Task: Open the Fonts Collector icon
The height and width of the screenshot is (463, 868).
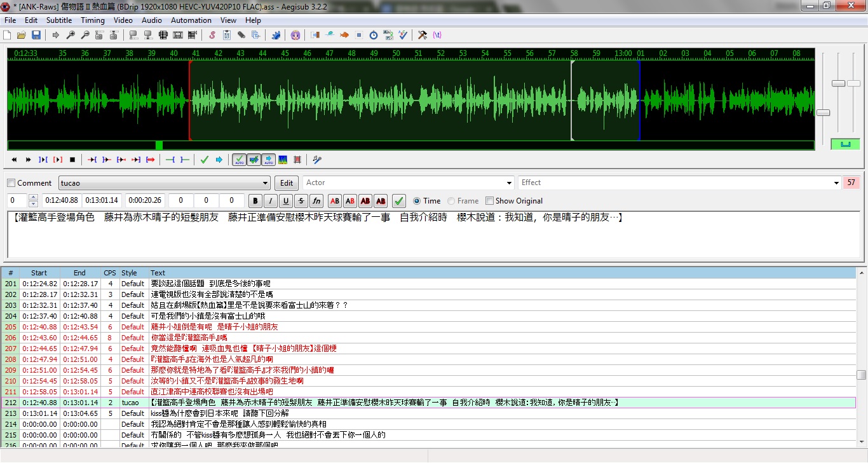Action: coord(255,35)
